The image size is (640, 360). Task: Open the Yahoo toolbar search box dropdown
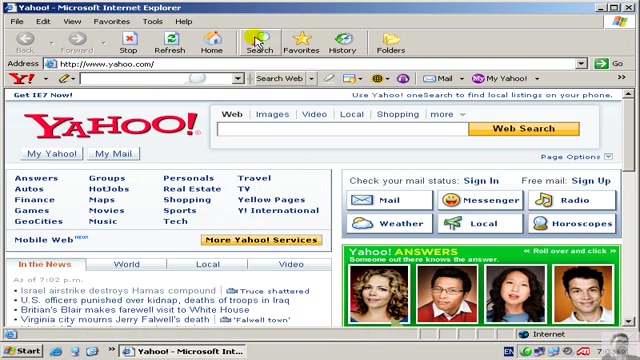coord(238,78)
